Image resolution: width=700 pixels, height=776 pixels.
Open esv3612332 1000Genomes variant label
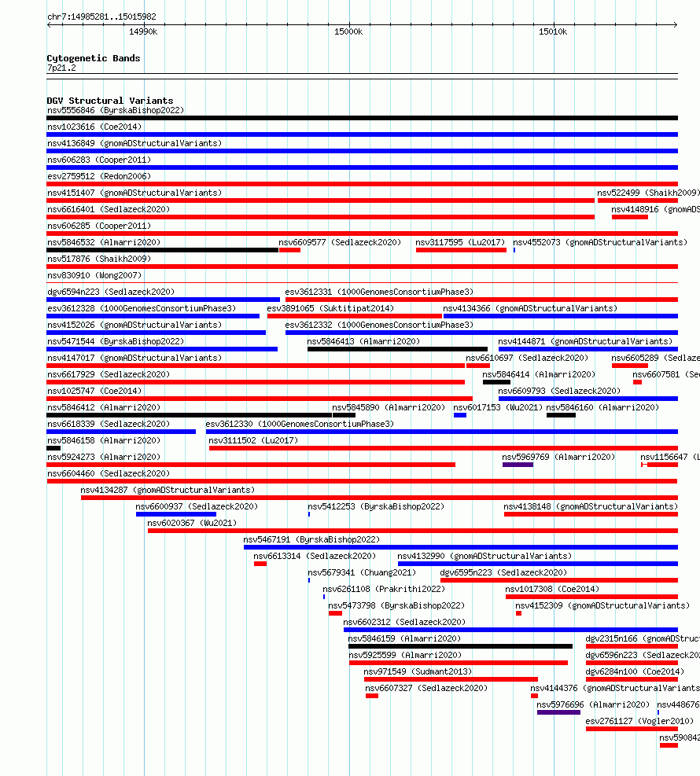coord(379,325)
